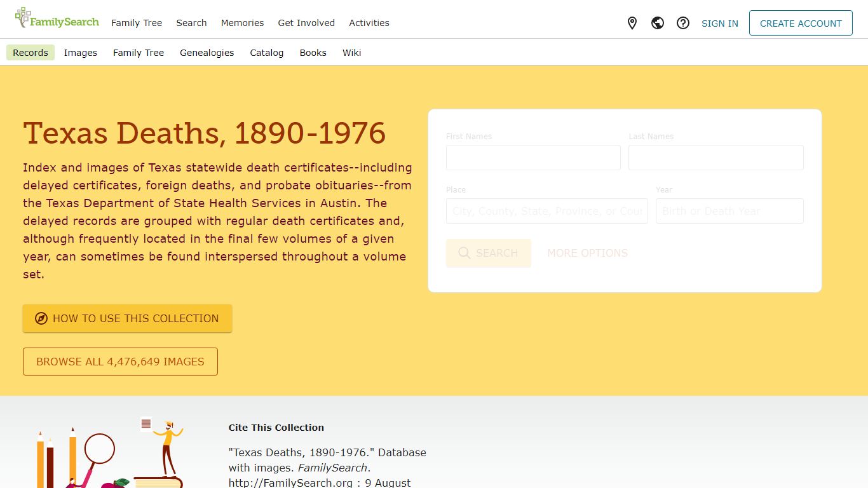Click the Sign In link
Image resolution: width=868 pixels, height=488 pixels.
[720, 24]
